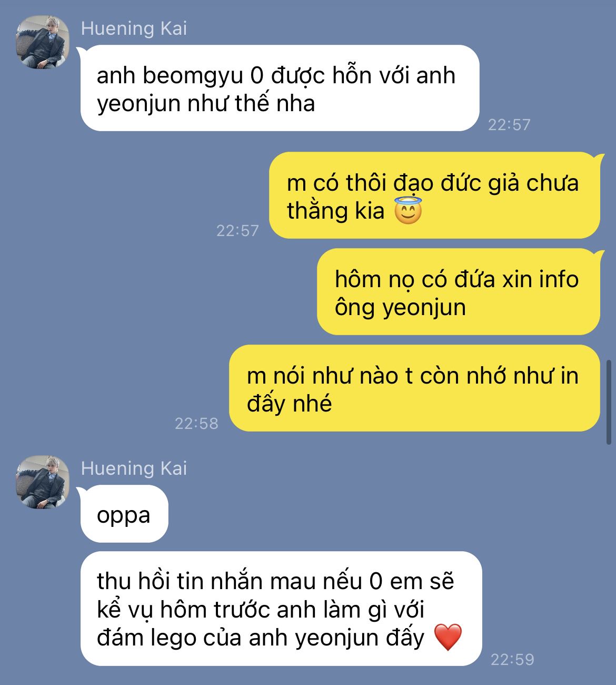Select the yellow message 'm có thôi đạo đức giả'

pyautogui.click(x=434, y=195)
